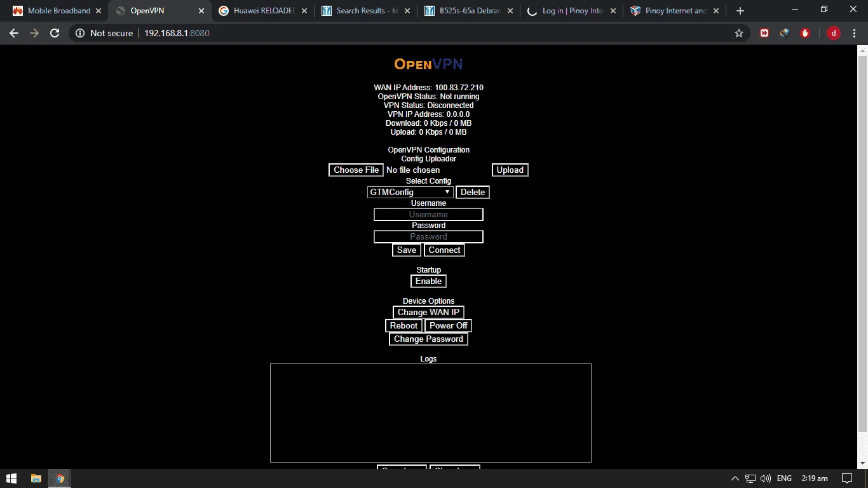Open a new browser tab
The width and height of the screenshot is (868, 488).
point(740,11)
